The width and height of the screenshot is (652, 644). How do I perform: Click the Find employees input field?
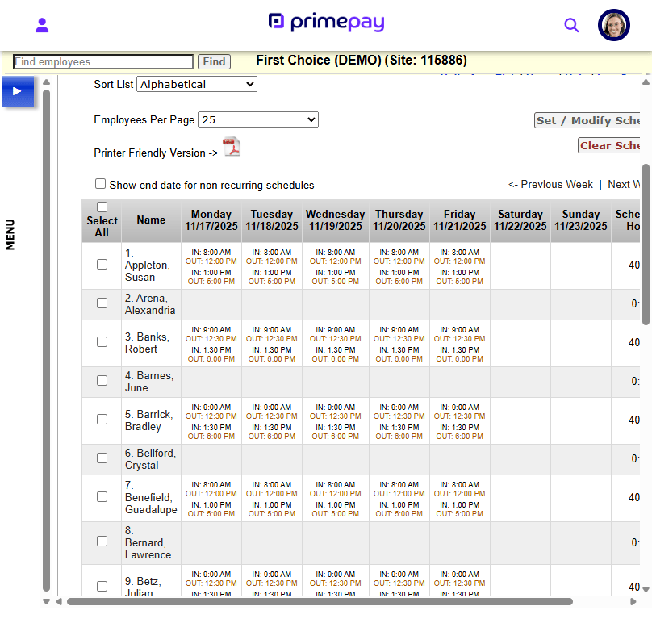tap(103, 61)
